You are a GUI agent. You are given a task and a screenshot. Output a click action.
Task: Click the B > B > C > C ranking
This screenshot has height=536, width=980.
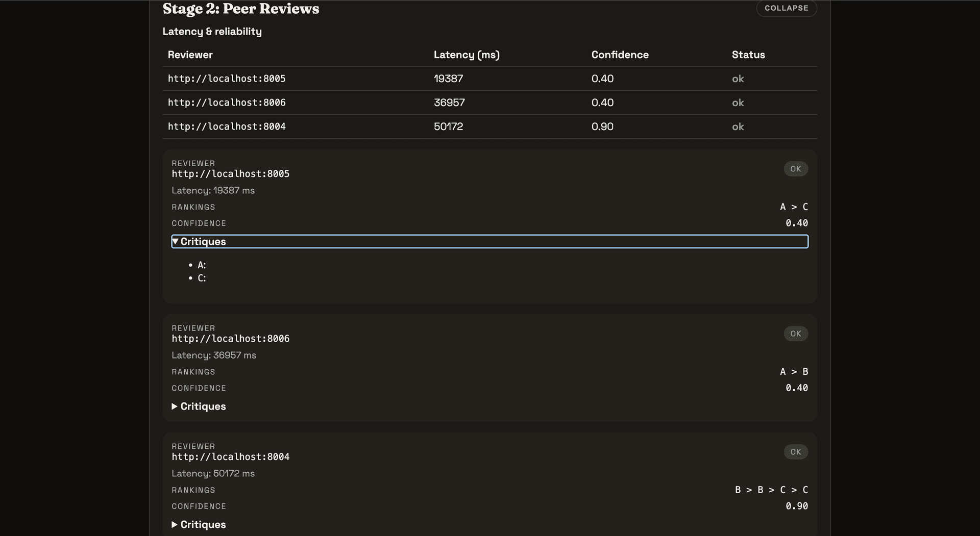pos(771,490)
